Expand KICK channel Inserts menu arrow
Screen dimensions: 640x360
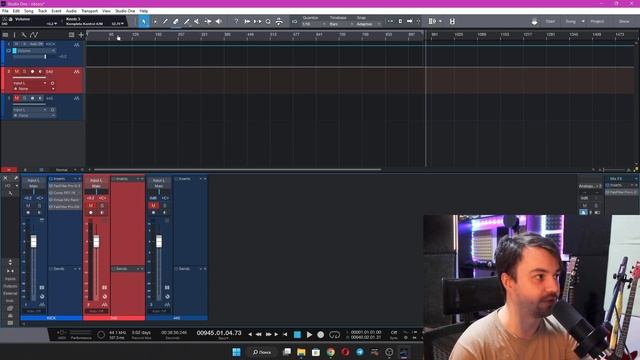coord(75,179)
